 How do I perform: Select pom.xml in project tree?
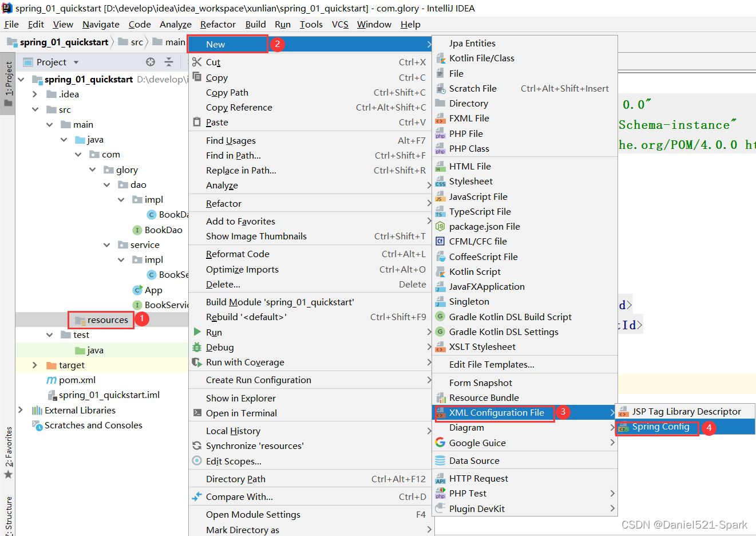click(71, 380)
